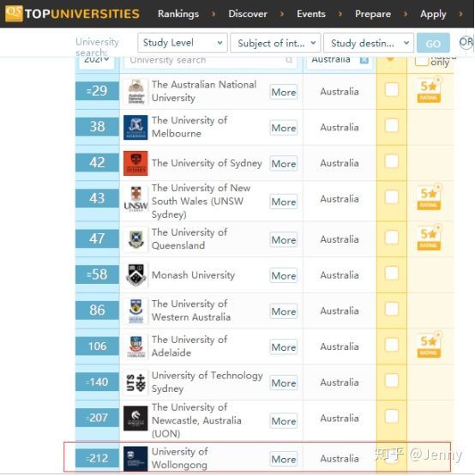Image resolution: width=475 pixels, height=476 pixels.
Task: Click 5-star rating badge for University of Adelaide
Action: click(429, 346)
